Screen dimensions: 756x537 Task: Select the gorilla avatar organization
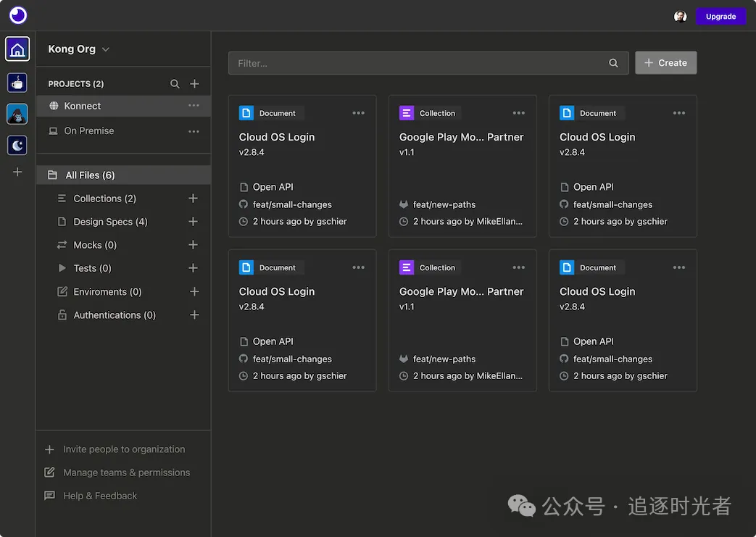point(17,114)
